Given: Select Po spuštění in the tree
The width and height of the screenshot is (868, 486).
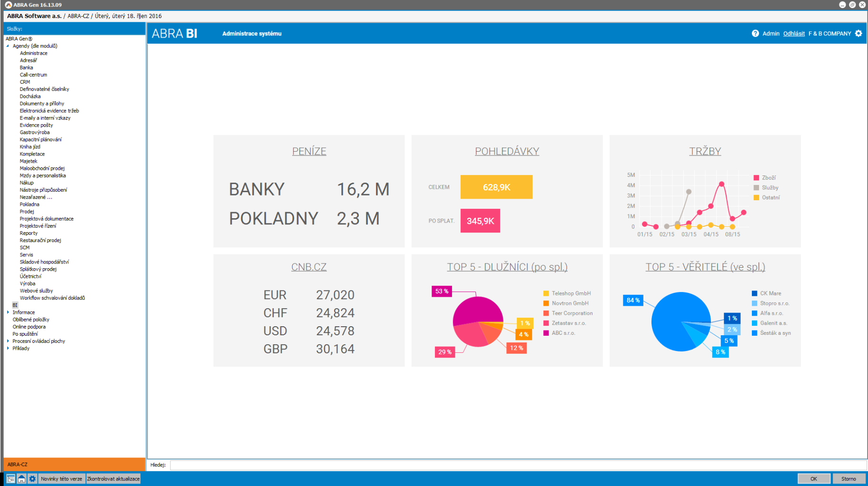Looking at the screenshot, I should (x=25, y=334).
